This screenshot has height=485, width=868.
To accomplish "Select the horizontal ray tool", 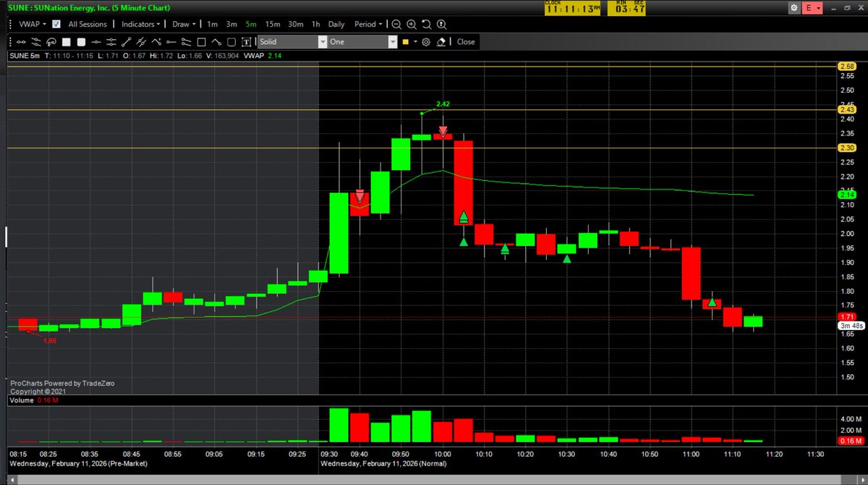I will (171, 42).
